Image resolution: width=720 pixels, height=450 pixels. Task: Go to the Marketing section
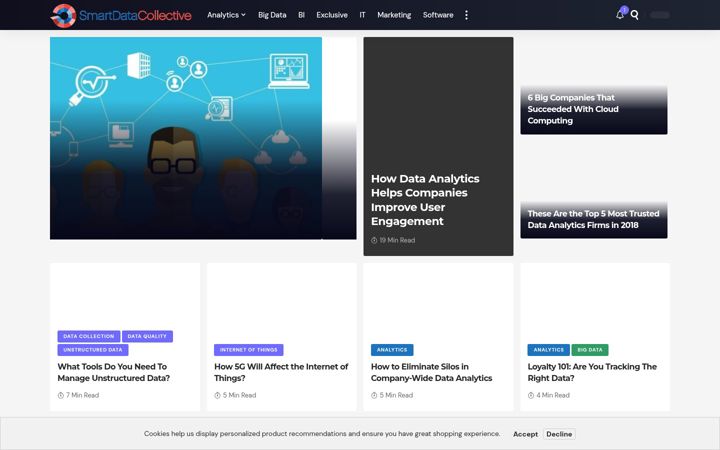394,15
